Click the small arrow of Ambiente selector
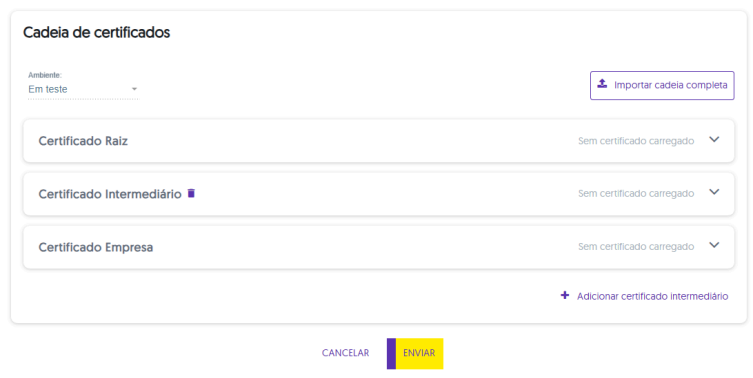 134,89
